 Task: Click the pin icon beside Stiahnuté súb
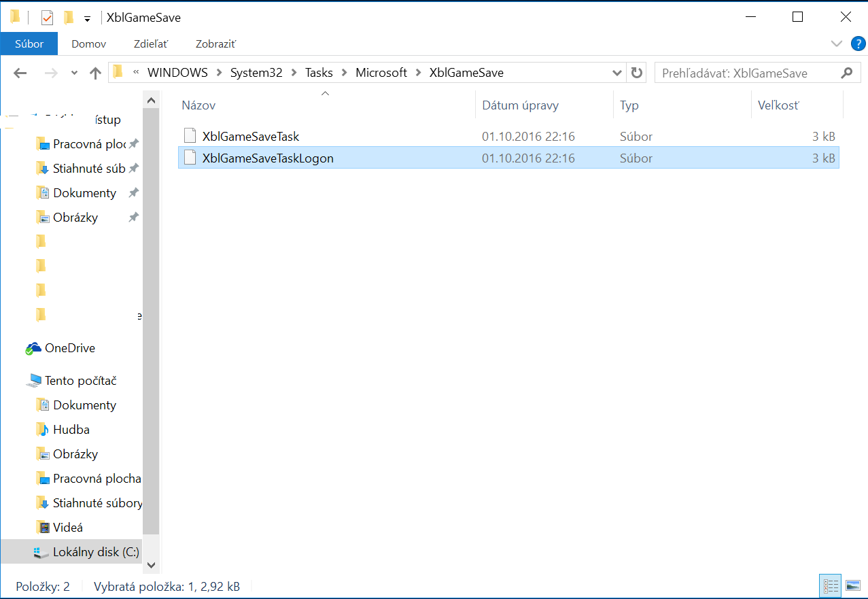coord(134,169)
